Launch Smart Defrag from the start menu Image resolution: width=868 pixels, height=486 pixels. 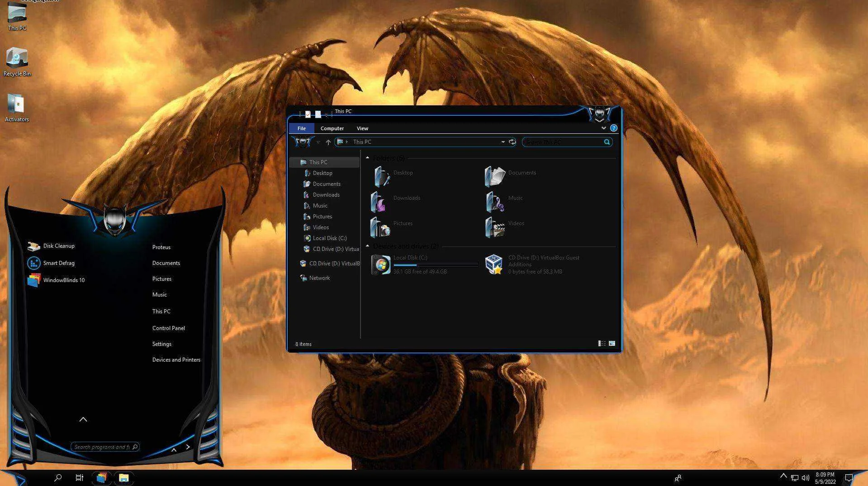click(51, 263)
